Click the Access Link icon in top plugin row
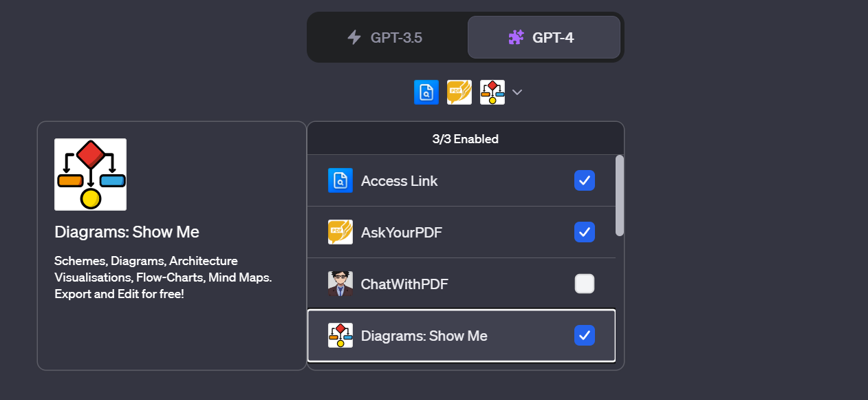This screenshot has height=400, width=868. point(426,92)
